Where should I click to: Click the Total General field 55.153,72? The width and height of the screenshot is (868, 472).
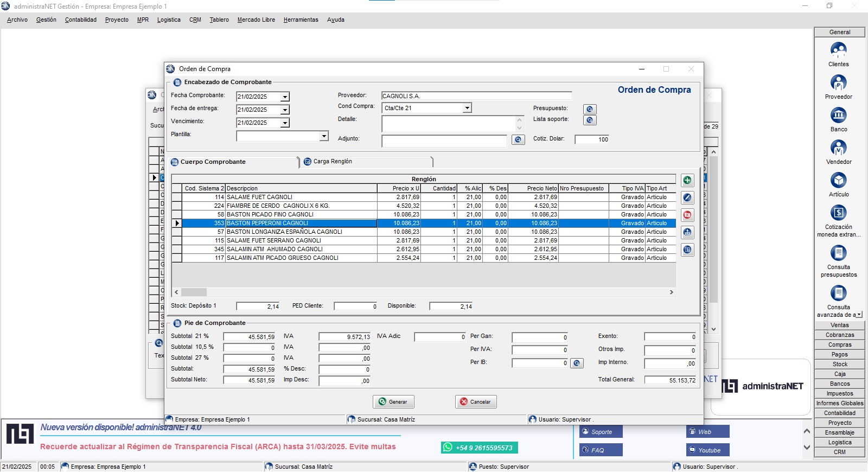pyautogui.click(x=671, y=380)
